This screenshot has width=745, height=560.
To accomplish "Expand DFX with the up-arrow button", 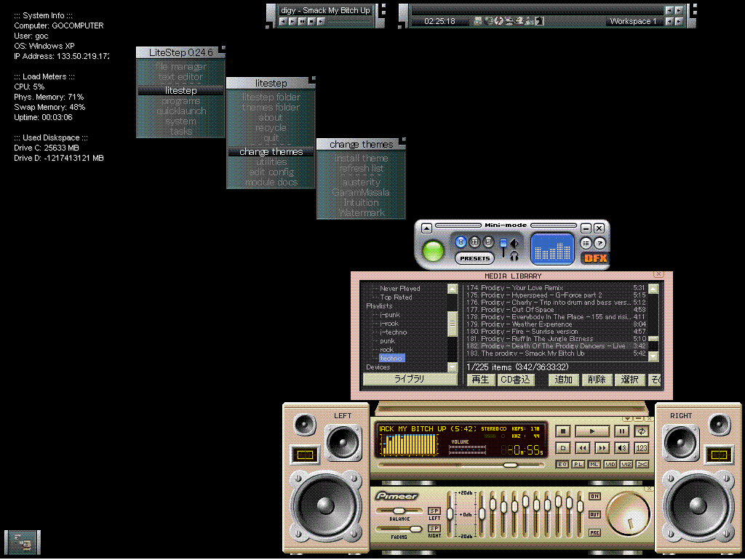I will tap(426, 228).
